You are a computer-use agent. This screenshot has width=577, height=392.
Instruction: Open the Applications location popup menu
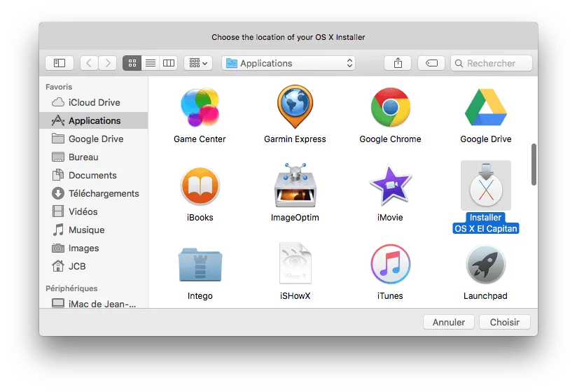click(x=288, y=63)
